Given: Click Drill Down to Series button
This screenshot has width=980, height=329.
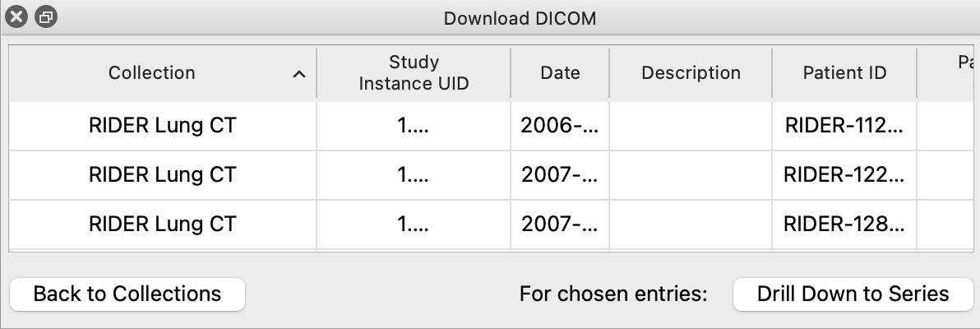Looking at the screenshot, I should click(853, 294).
